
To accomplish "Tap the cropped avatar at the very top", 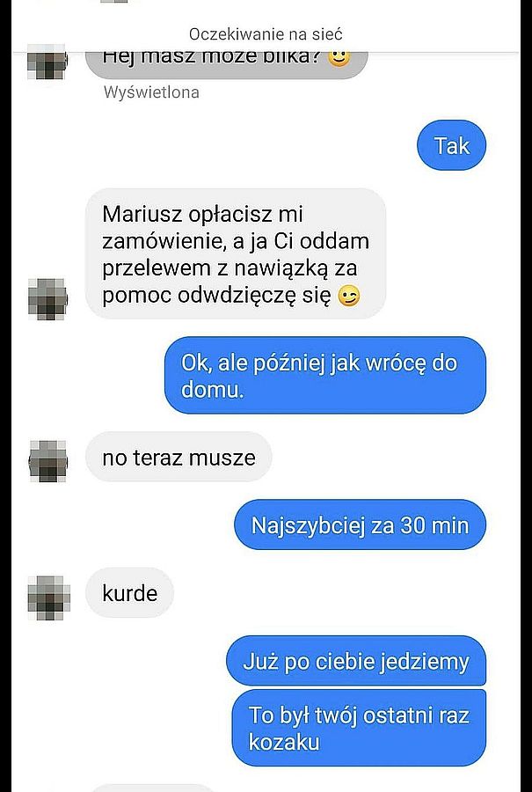I will click(119, 2).
